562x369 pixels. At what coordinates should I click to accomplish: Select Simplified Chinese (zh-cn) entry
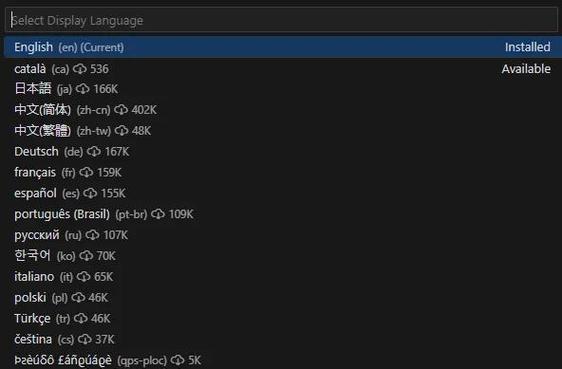(x=283, y=110)
